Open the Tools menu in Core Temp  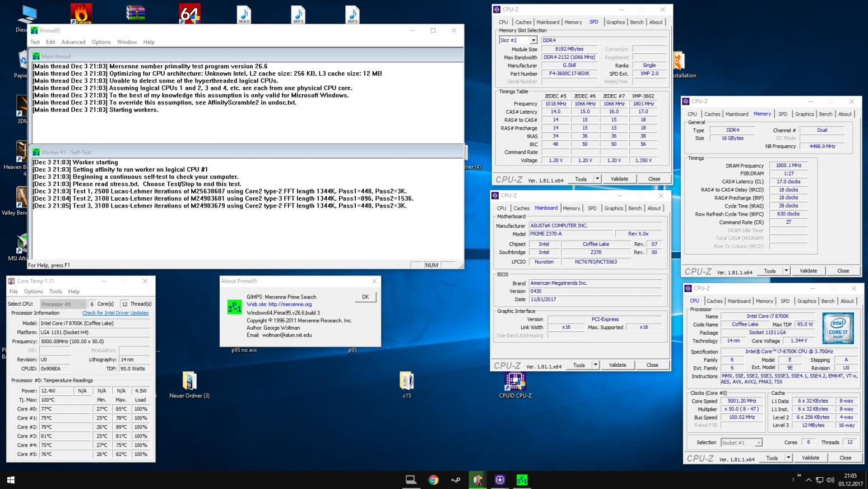tap(55, 292)
